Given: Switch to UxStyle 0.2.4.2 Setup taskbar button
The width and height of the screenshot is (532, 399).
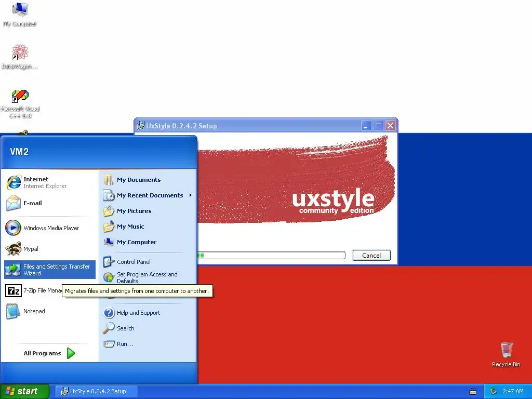Looking at the screenshot, I should tap(96, 392).
